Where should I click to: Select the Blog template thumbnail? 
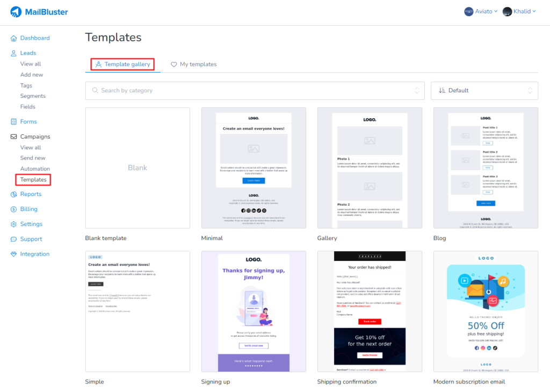click(486, 167)
